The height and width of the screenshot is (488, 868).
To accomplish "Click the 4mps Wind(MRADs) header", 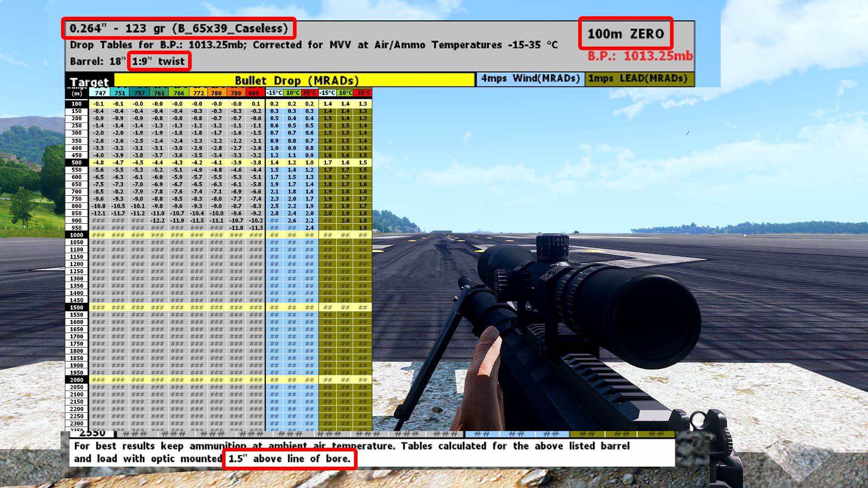I will click(530, 79).
